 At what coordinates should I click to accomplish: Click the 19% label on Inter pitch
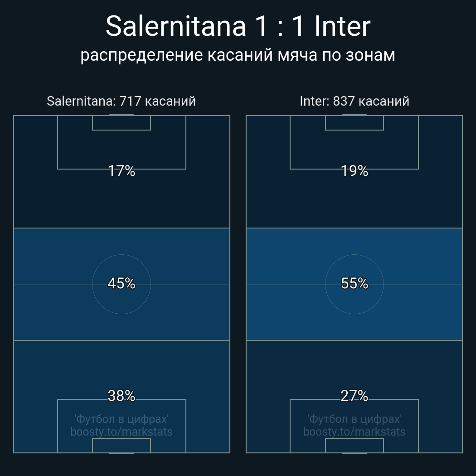[x=354, y=171]
